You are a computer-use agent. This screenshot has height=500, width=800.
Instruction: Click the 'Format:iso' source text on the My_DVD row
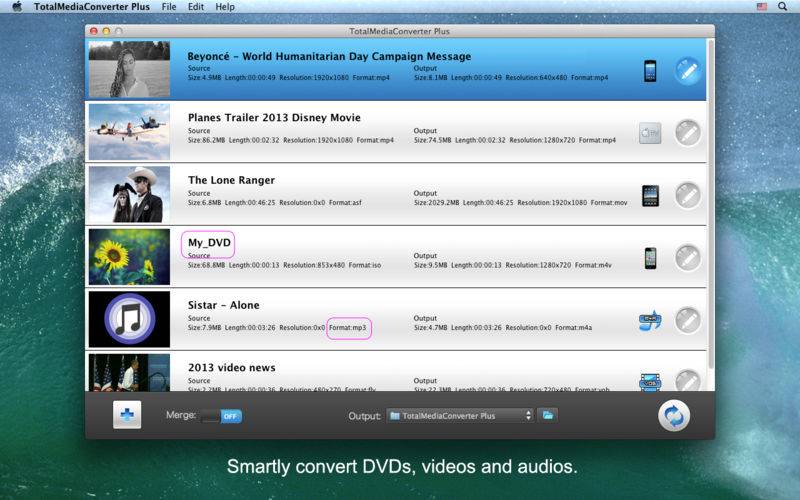[365, 265]
